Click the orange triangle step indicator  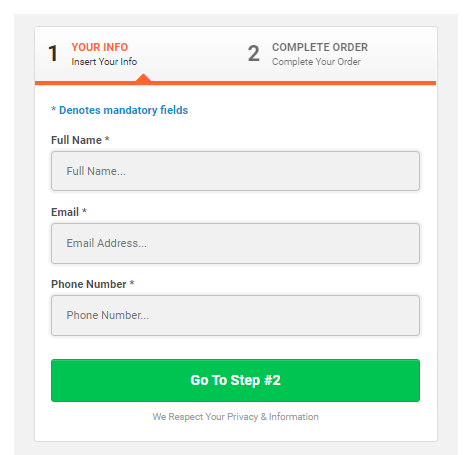[x=143, y=77]
